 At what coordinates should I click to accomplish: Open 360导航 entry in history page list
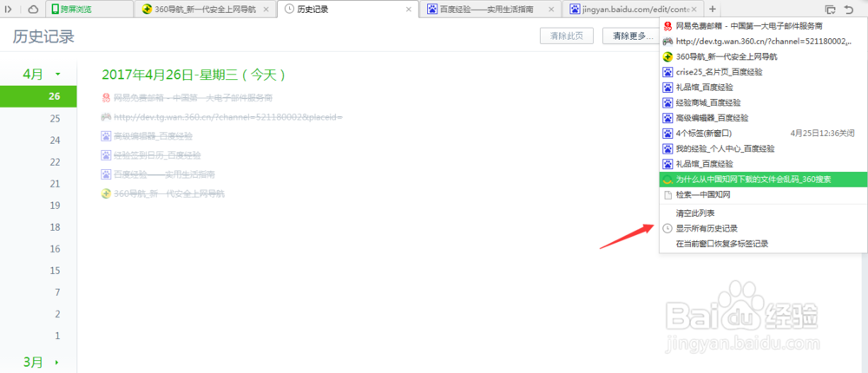[169, 193]
